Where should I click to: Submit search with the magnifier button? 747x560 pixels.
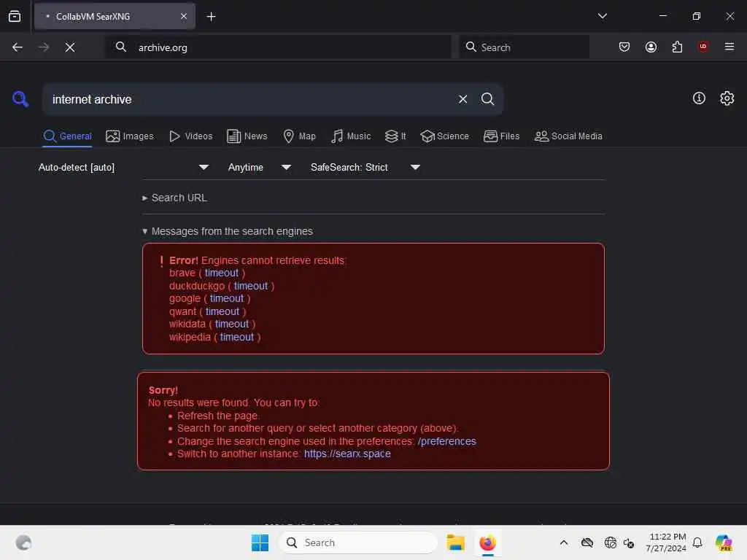pos(487,99)
